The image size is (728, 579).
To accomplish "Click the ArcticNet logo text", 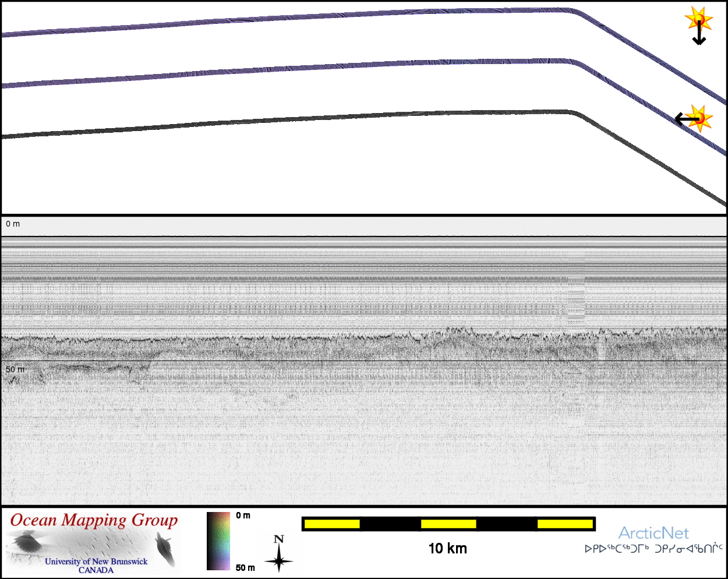I will click(653, 533).
